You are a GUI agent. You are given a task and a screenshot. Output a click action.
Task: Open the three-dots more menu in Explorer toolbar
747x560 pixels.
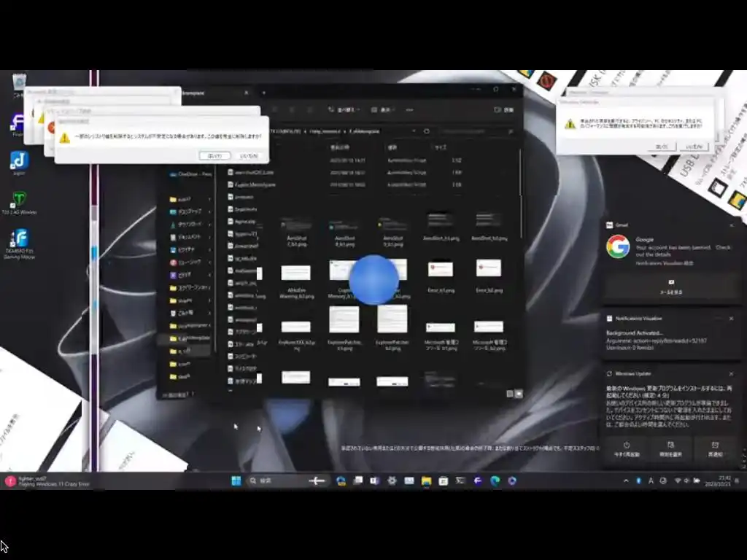[x=409, y=110]
